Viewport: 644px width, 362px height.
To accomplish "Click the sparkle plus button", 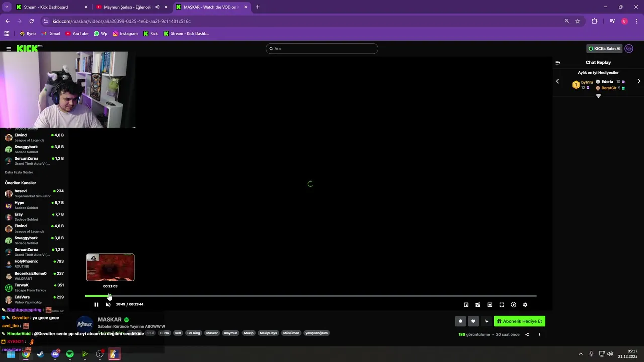I will coord(486,321).
